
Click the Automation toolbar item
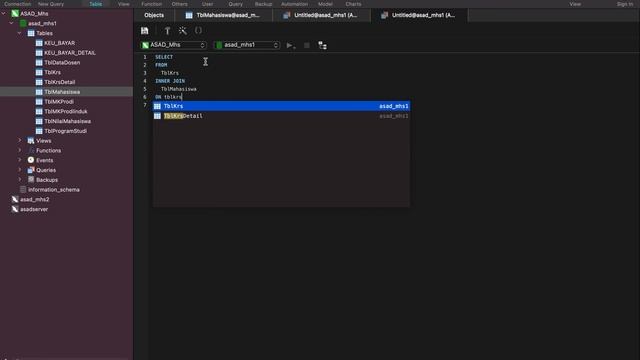pos(294,4)
